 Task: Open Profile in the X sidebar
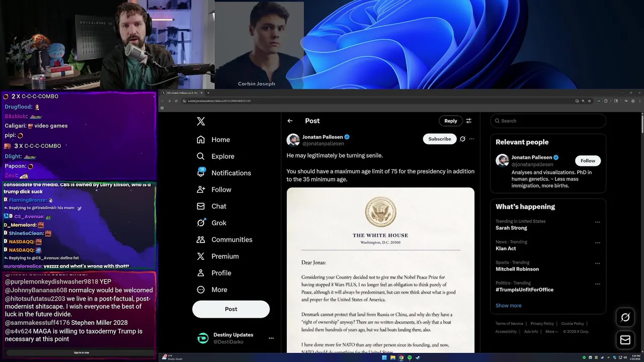(x=214, y=273)
